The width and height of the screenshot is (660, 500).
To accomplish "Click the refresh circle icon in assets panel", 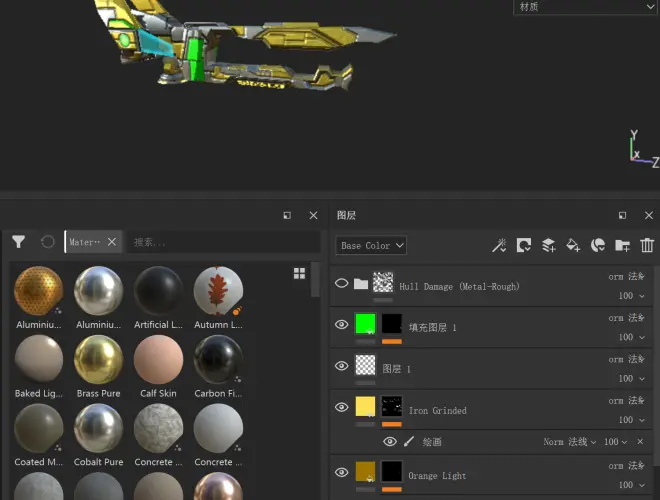I will point(48,242).
